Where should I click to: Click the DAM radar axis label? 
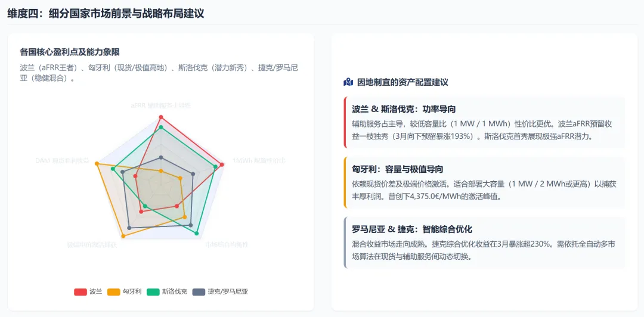coord(63,160)
